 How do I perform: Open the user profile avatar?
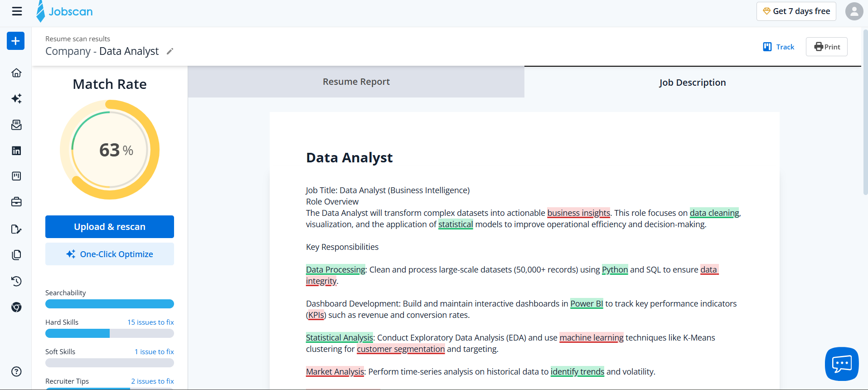coord(854,11)
